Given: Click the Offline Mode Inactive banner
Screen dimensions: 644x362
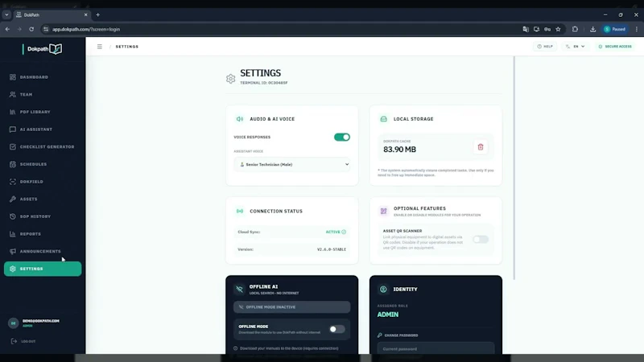Looking at the screenshot, I should pos(292,307).
